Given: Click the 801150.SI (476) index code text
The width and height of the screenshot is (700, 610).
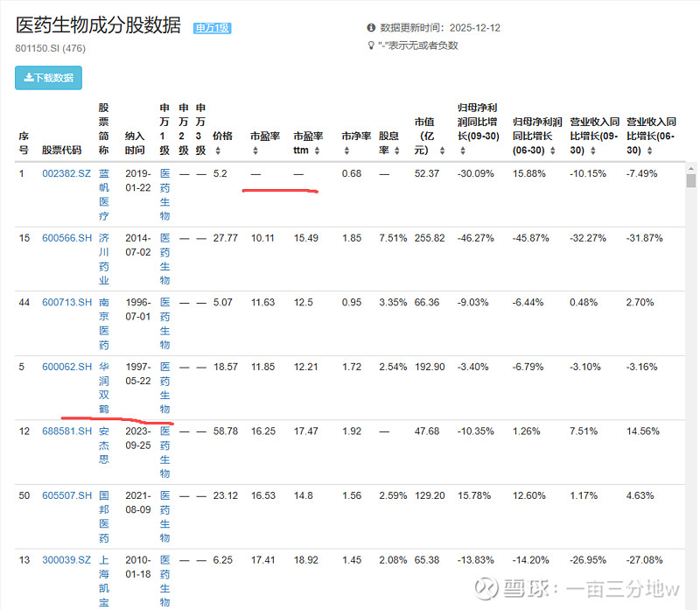Looking at the screenshot, I should [51, 48].
